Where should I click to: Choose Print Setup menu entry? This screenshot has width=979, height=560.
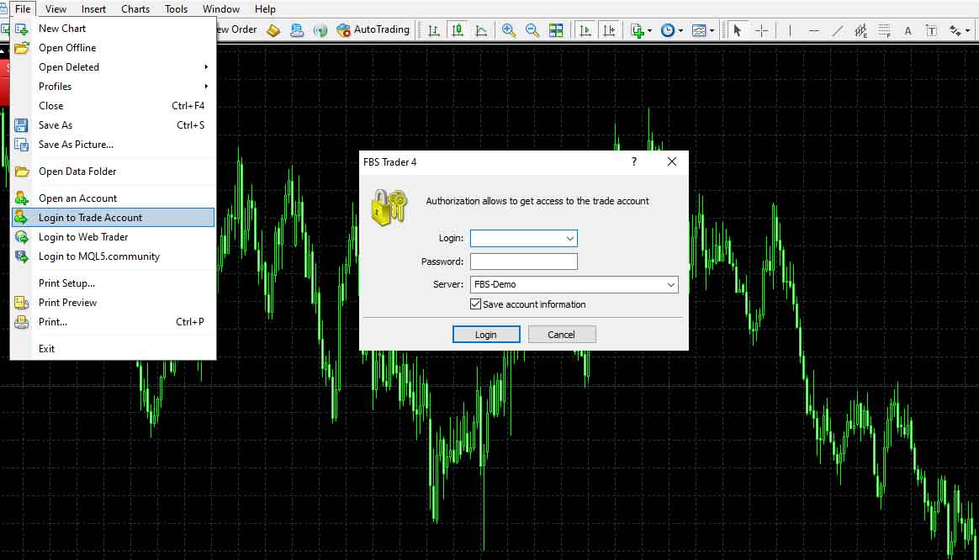point(113,283)
